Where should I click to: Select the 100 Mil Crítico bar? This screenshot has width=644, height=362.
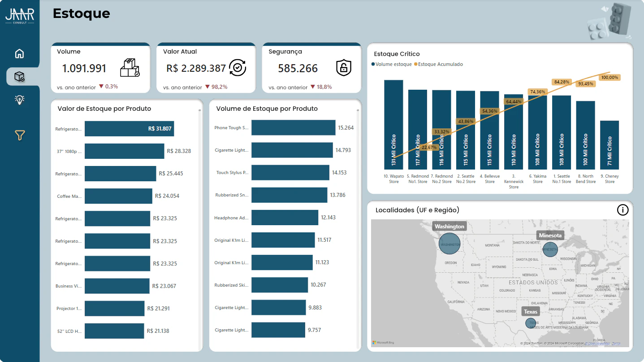[x=585, y=135]
